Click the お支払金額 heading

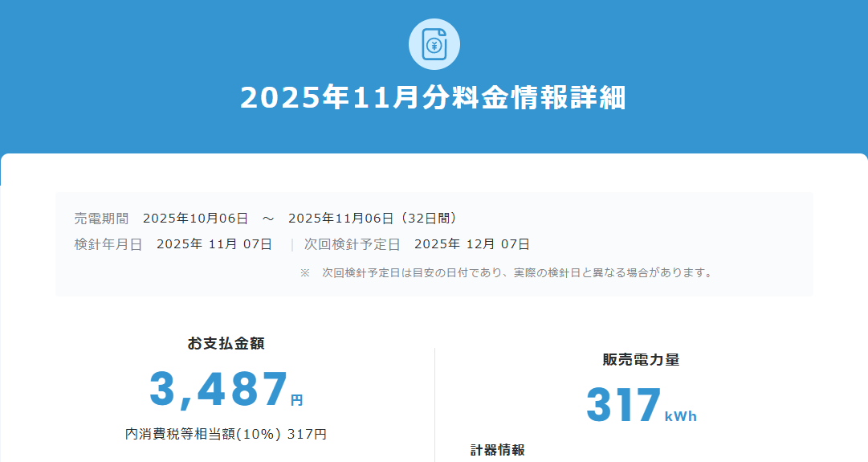tap(226, 344)
